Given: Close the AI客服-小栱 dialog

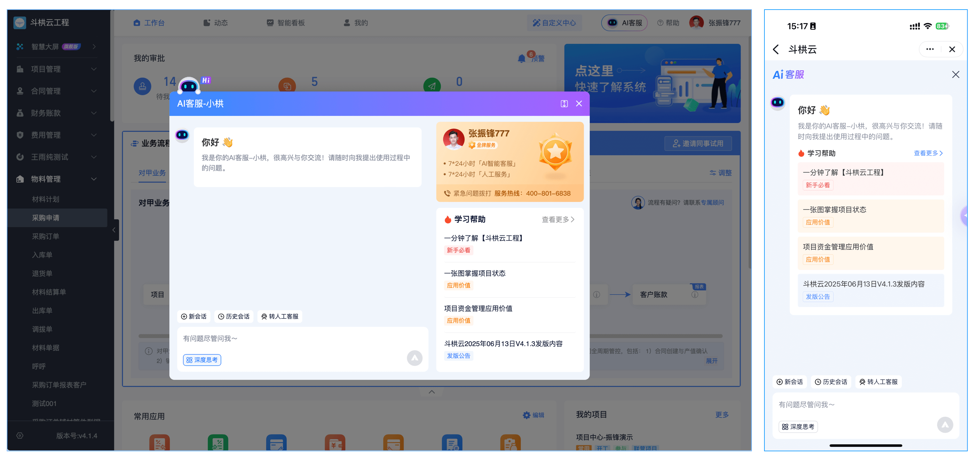Looking at the screenshot, I should click(579, 104).
